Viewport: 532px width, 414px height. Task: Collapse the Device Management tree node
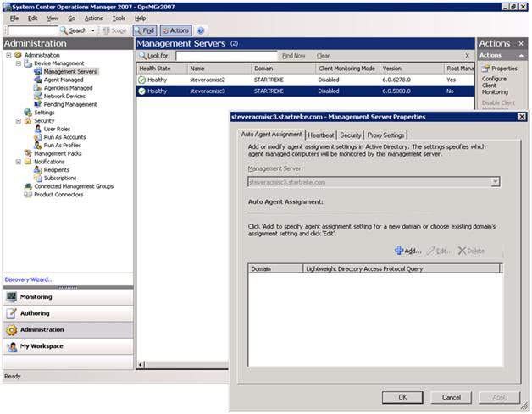pos(19,63)
